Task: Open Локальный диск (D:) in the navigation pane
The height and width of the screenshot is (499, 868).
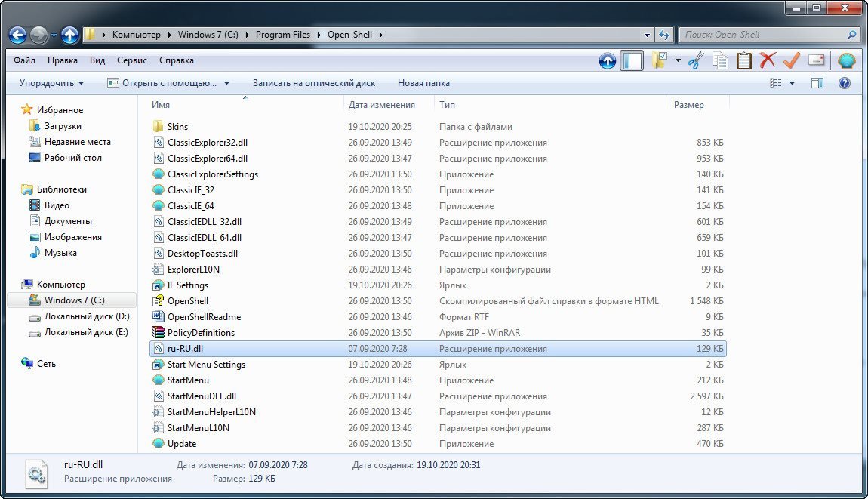Action: click(x=86, y=316)
